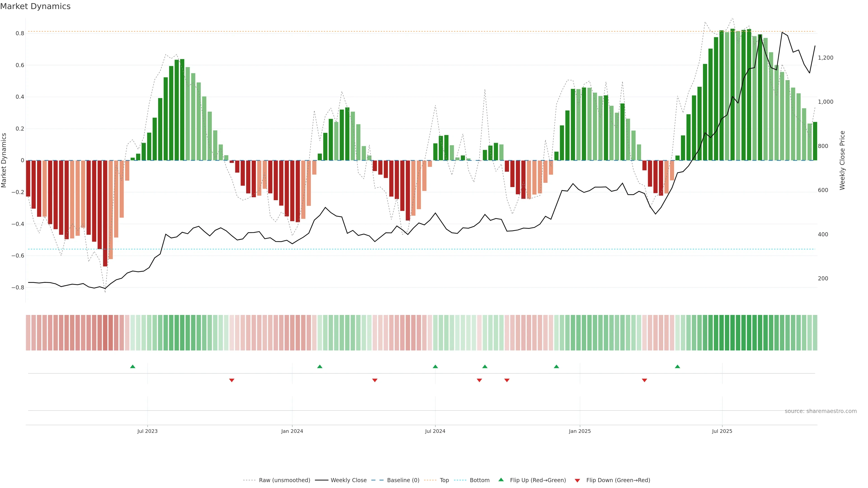Click the red flip-down marker nearest Jan 2025

coord(644,380)
